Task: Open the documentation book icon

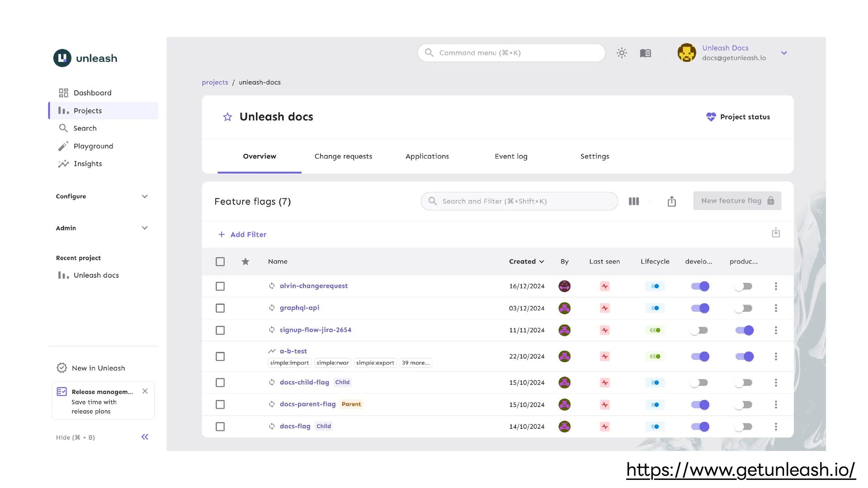Action: tap(646, 53)
